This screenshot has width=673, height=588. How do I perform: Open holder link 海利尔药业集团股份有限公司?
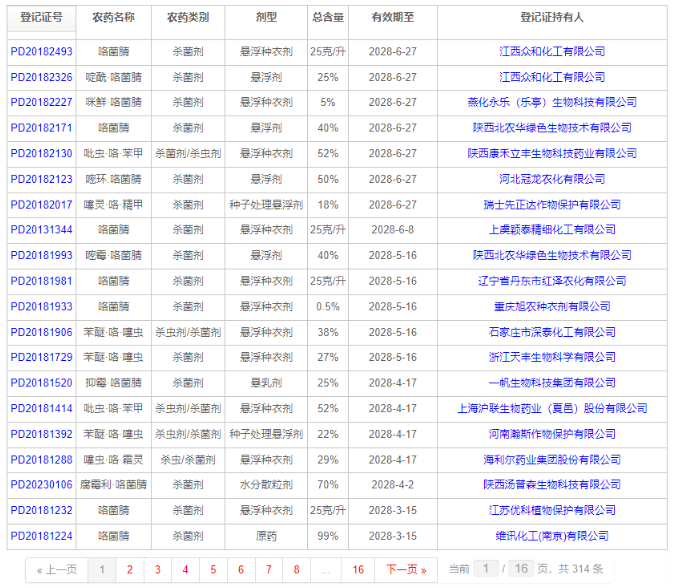pos(552,460)
